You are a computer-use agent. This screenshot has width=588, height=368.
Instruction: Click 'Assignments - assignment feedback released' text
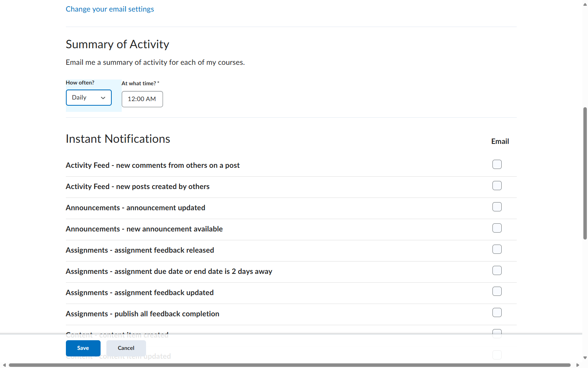140,250
